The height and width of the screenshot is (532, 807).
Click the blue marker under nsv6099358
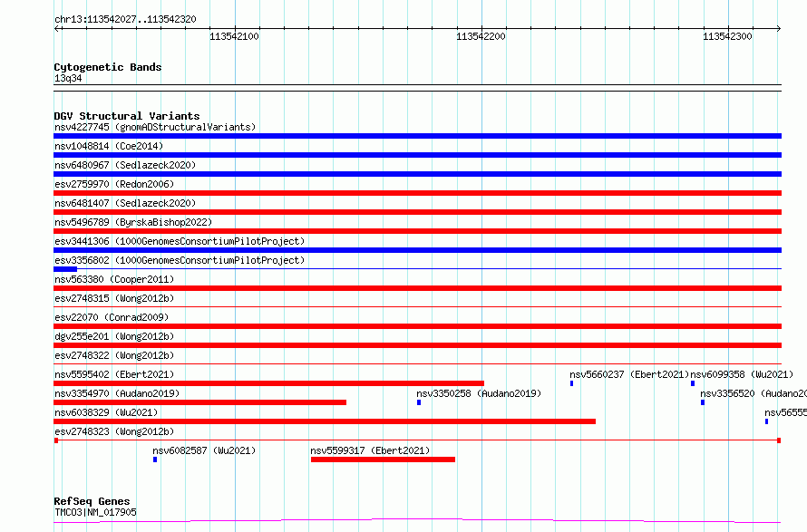point(693,383)
